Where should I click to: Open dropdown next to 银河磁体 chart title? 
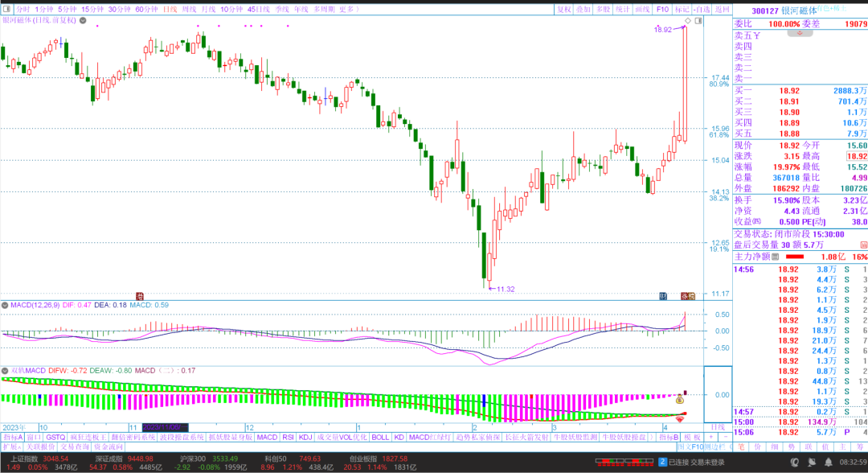tap(82, 20)
